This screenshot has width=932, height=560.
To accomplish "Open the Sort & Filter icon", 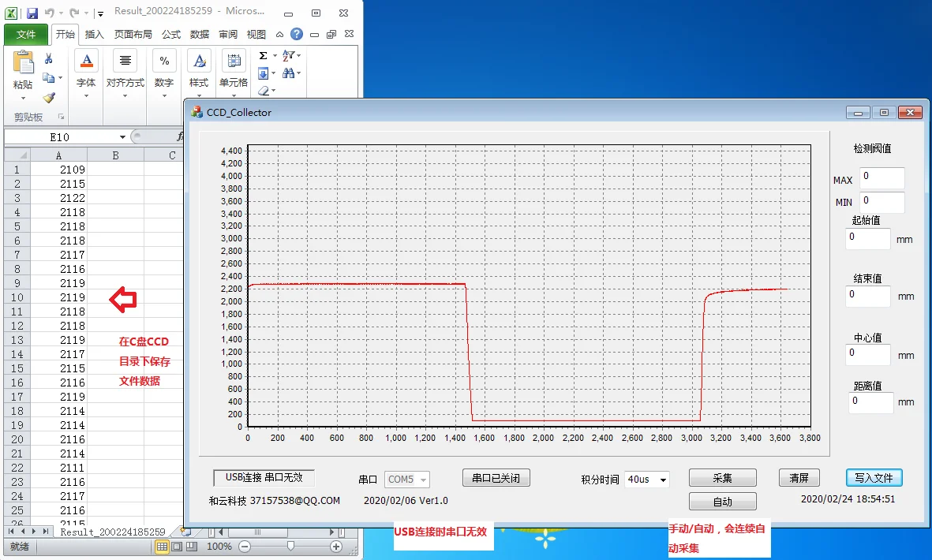I will (x=287, y=55).
